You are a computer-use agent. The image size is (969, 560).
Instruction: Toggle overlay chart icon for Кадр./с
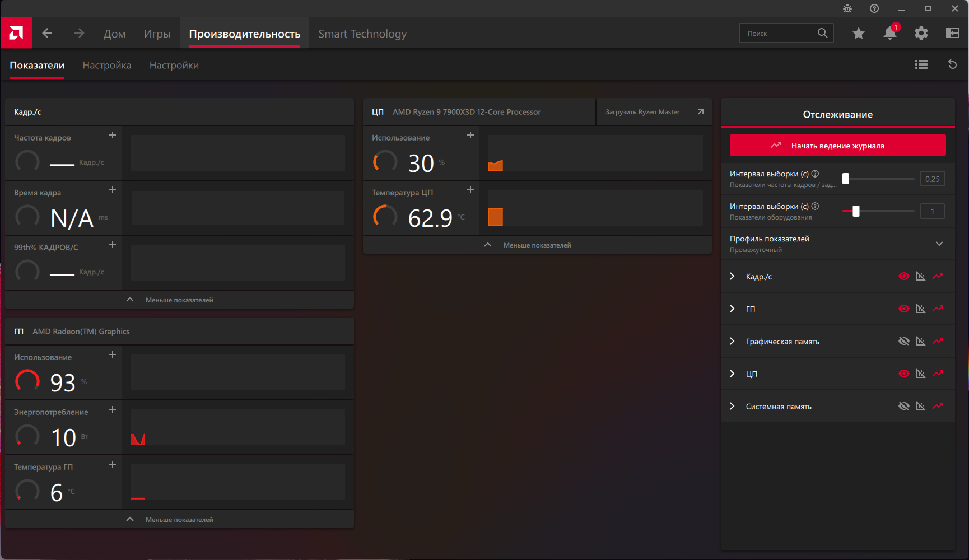[920, 276]
